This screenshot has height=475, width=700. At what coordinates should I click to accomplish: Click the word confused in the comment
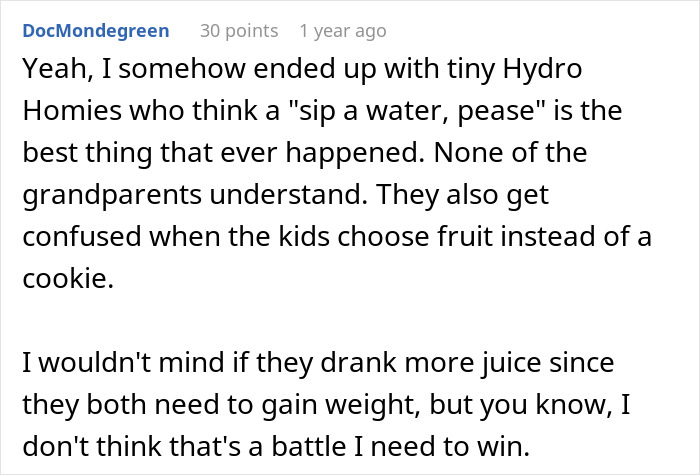82,236
